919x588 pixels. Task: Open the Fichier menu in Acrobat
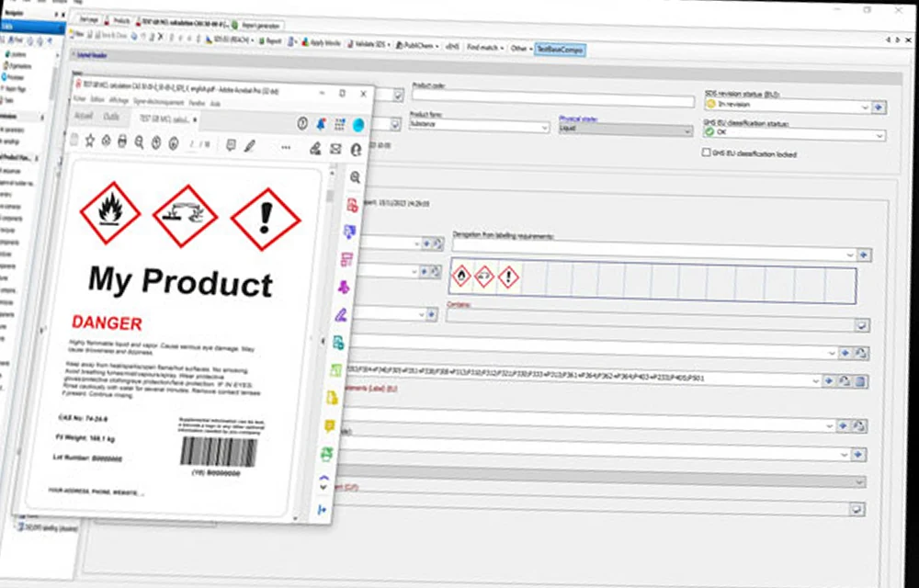pyautogui.click(x=80, y=100)
